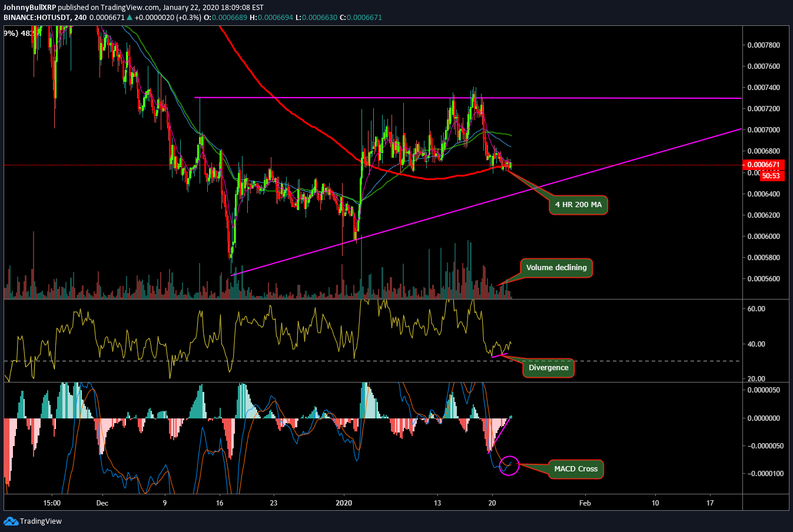Select the 4 HR 200 MA callout
This screenshot has height=532, width=793.
click(x=578, y=205)
